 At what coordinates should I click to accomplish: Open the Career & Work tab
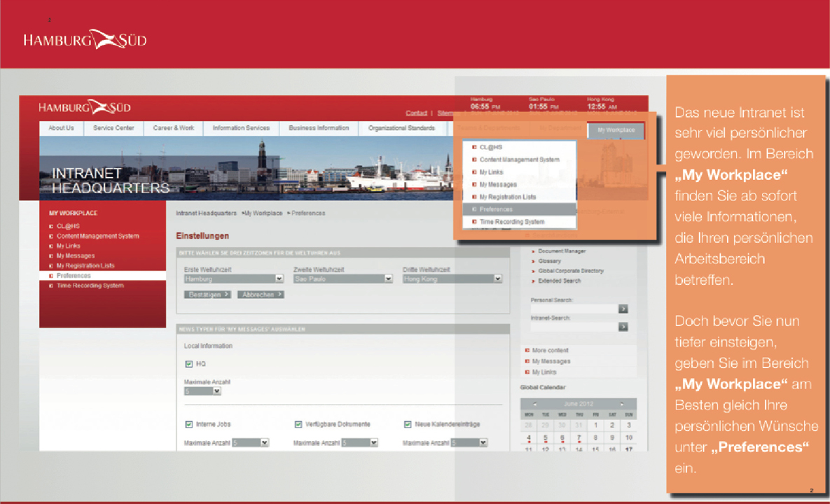[174, 129]
